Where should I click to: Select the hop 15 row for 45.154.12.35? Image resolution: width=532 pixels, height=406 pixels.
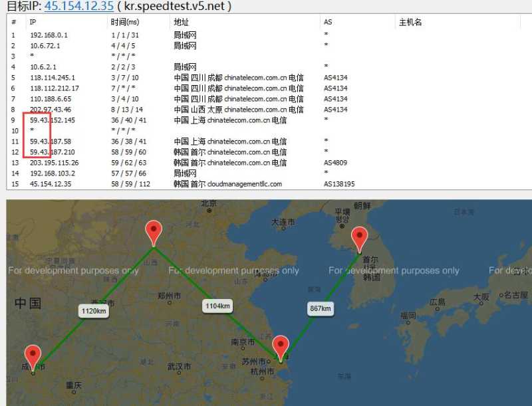pyautogui.click(x=199, y=183)
